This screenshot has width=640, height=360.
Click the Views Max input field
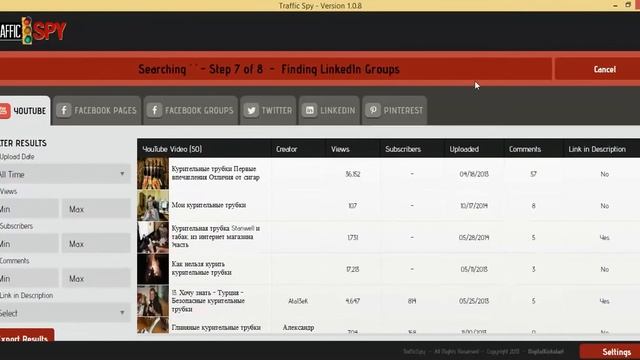pos(96,209)
